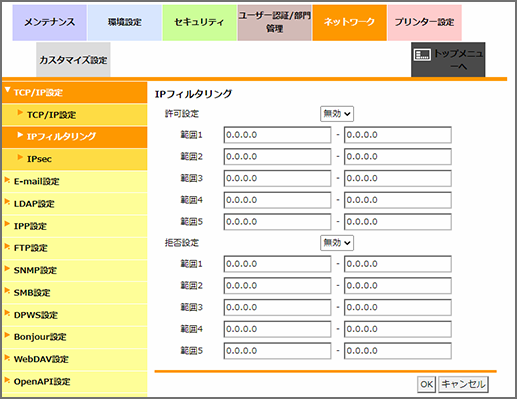Open the カスタマイズ設定 tab

click(x=73, y=60)
